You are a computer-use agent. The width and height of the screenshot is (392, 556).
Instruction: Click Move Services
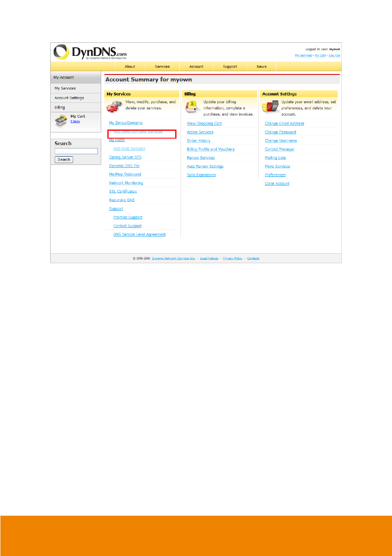[278, 167]
